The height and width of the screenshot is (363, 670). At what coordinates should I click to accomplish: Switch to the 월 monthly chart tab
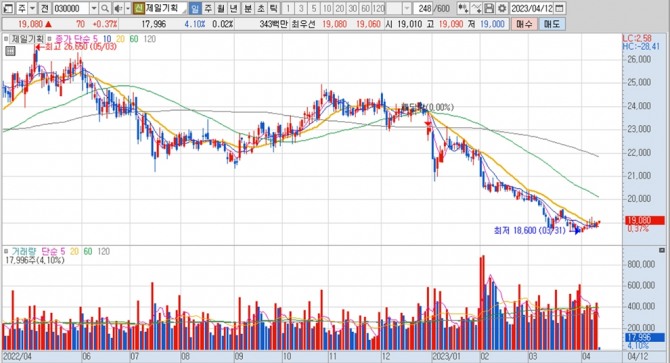[220, 8]
